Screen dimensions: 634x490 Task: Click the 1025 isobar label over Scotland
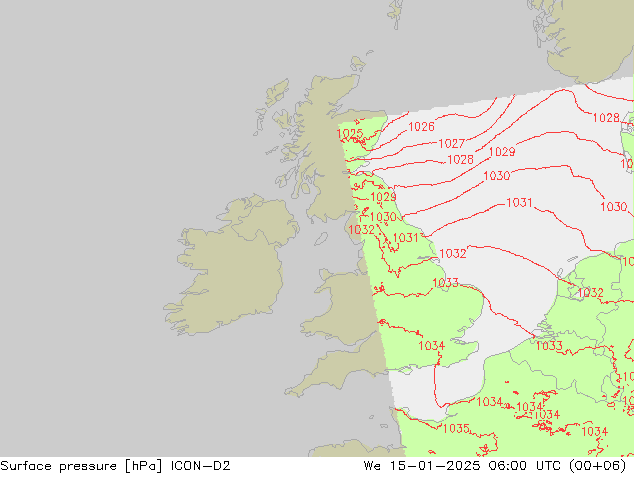tap(350, 133)
